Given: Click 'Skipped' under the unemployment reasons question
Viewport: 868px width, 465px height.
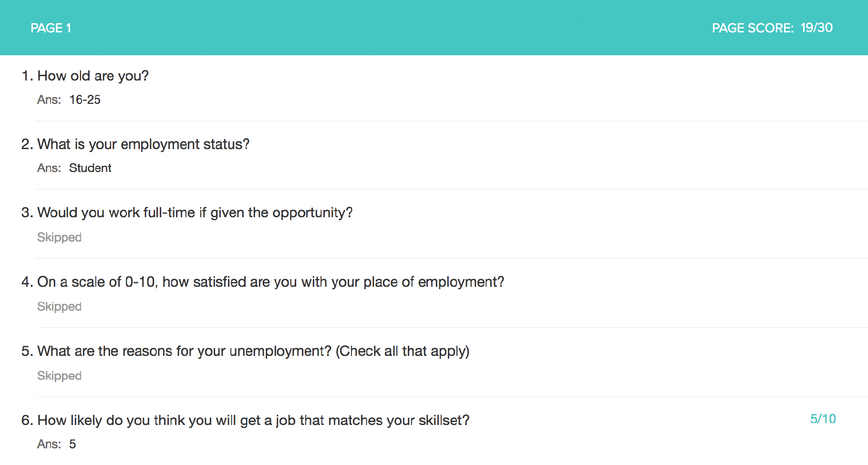Looking at the screenshot, I should point(59,376).
